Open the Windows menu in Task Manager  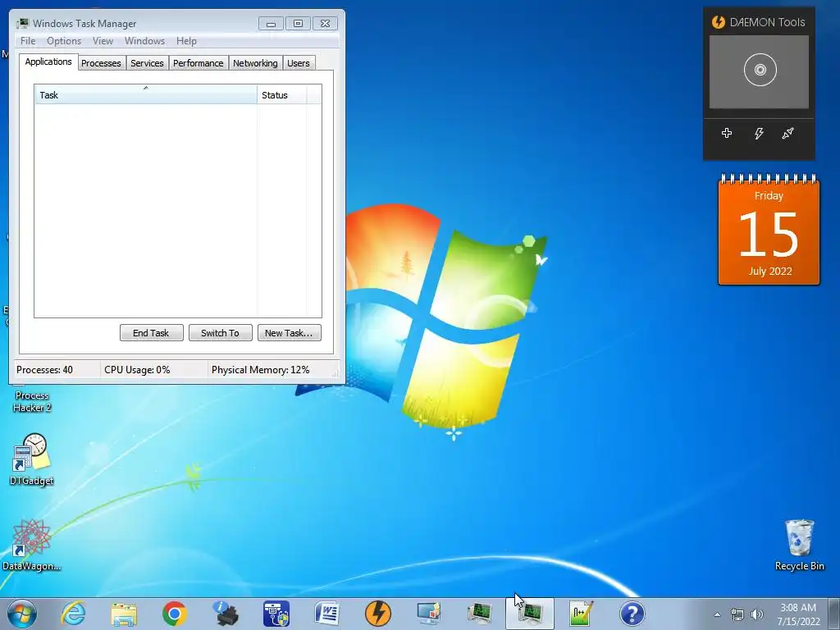click(x=144, y=41)
